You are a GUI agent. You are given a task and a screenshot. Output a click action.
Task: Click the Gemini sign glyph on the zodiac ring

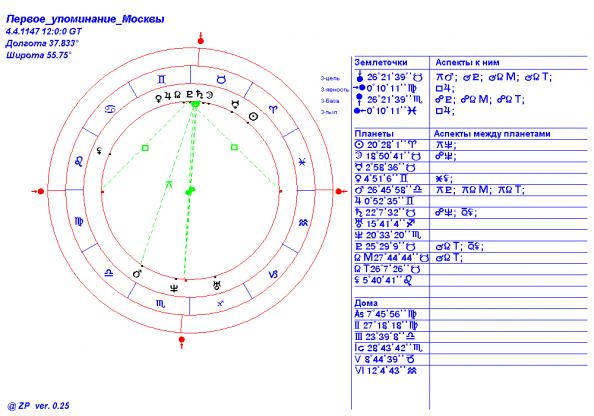coord(162,80)
